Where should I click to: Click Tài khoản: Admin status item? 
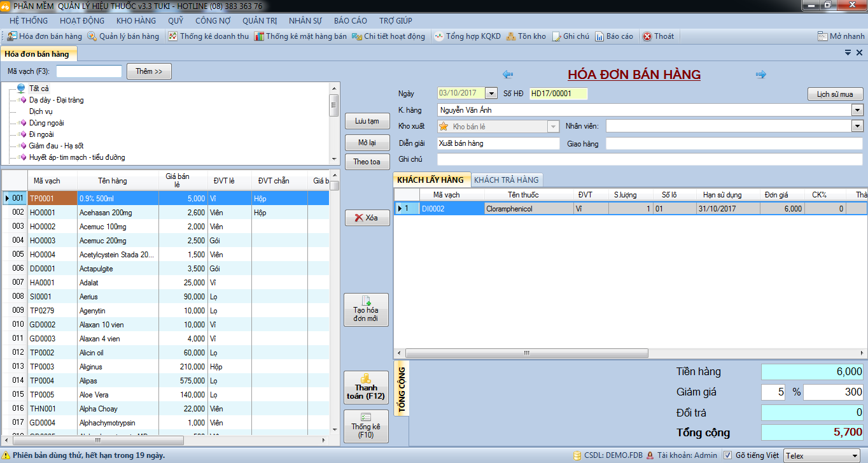(x=682, y=455)
